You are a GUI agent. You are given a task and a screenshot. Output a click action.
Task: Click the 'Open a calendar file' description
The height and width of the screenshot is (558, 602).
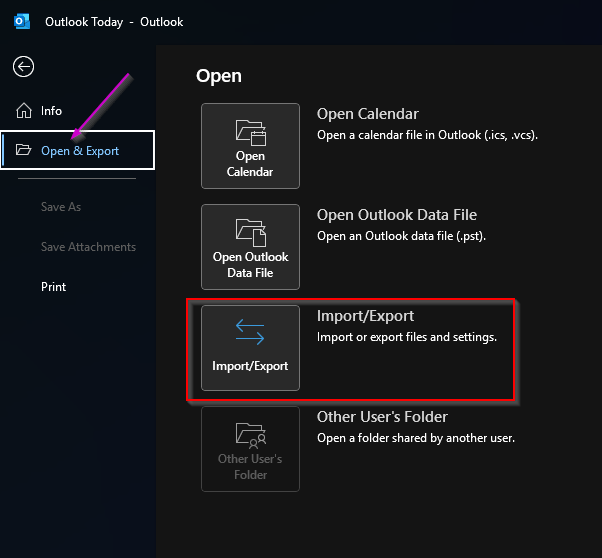(427, 135)
